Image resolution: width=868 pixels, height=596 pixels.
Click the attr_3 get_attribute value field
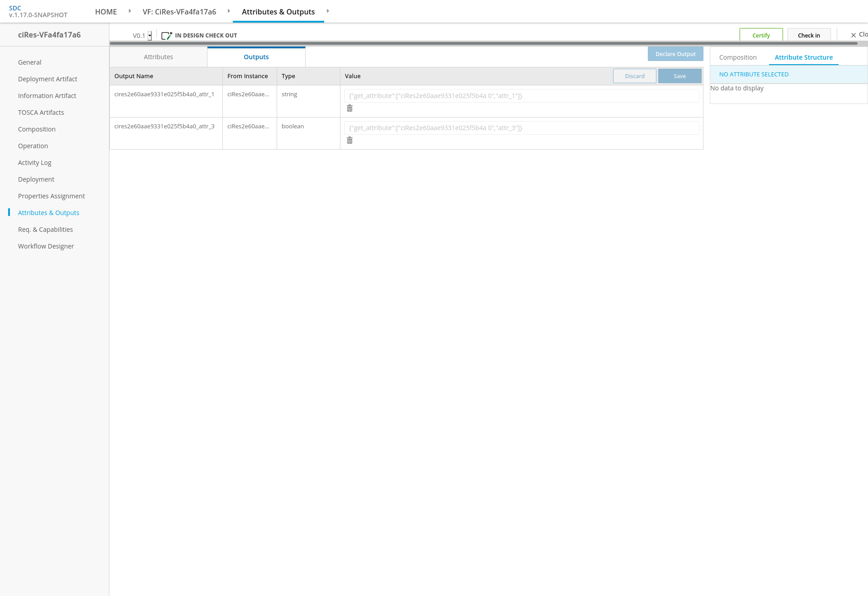[x=521, y=128]
